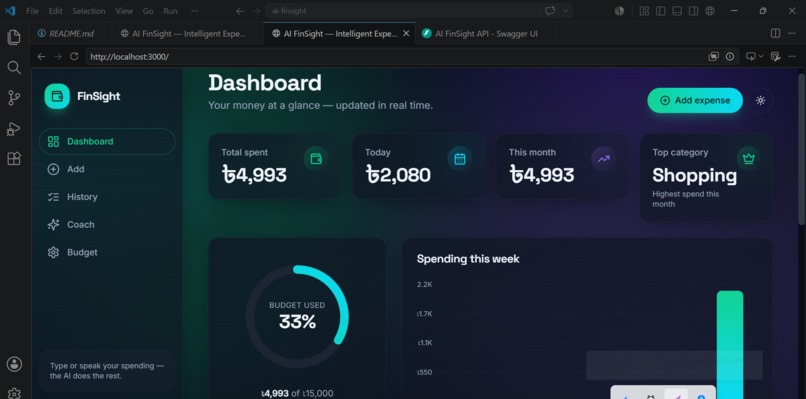Screen dimensions: 806x399
Task: Open the File menu
Action: pyautogui.click(x=32, y=11)
